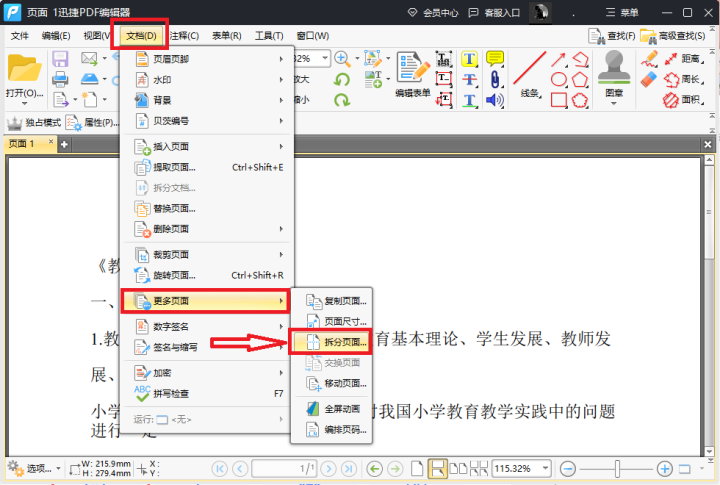This screenshot has height=485, width=720.
Task: Open the 打开(O) folder icon
Action: (x=23, y=68)
